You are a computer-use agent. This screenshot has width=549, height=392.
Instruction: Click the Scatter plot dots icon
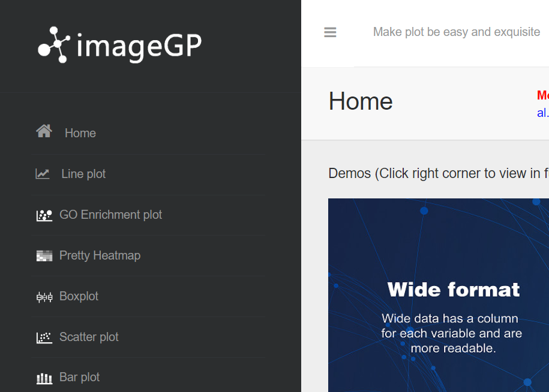(44, 337)
